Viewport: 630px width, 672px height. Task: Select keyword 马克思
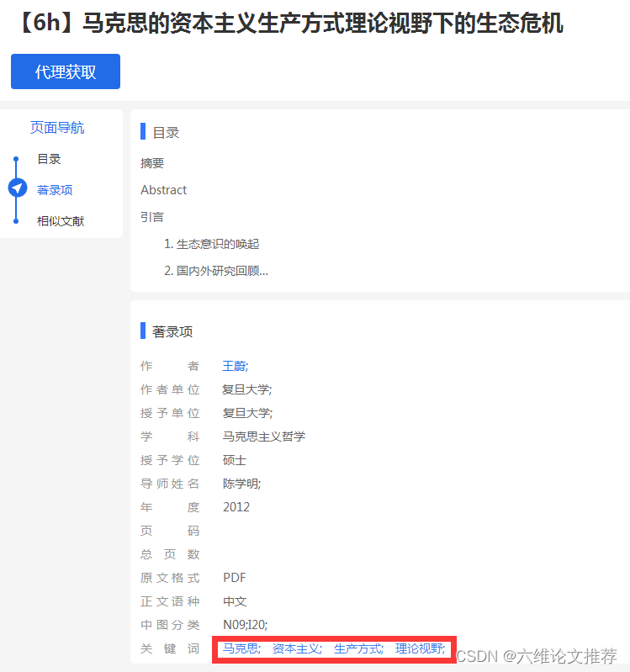241,648
